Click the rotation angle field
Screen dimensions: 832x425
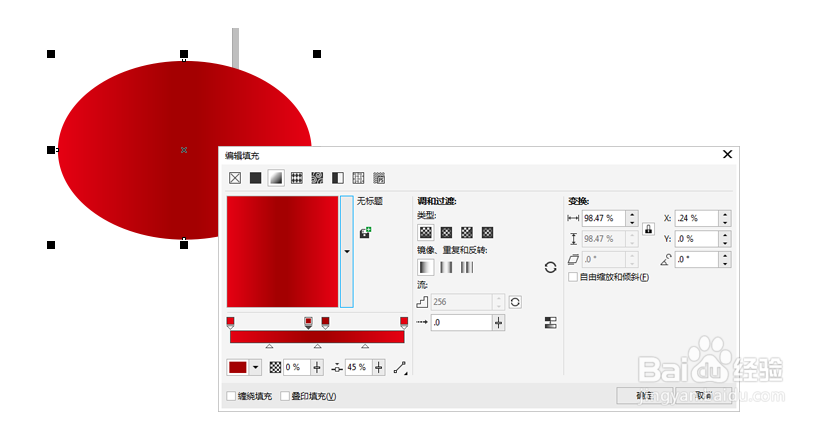[697, 259]
